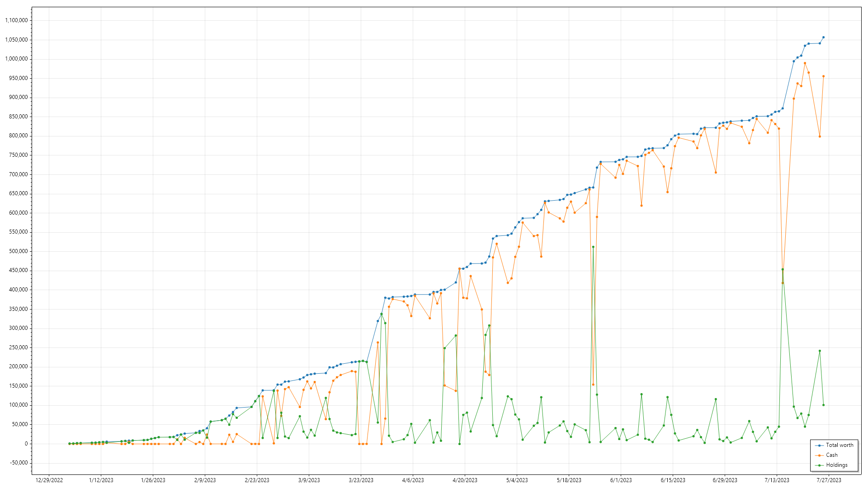This screenshot has height=488, width=868.
Task: Click the last Total worth data point
Action: 823,38
